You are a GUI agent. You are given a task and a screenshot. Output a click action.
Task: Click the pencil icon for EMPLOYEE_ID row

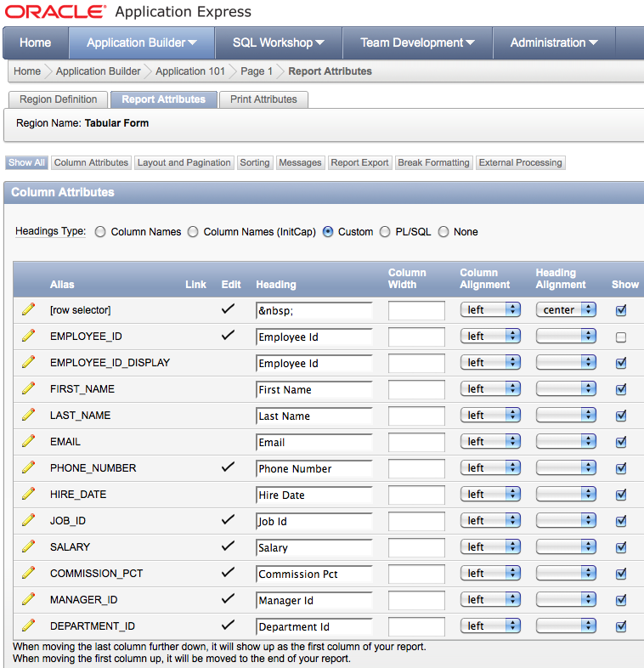coord(28,336)
